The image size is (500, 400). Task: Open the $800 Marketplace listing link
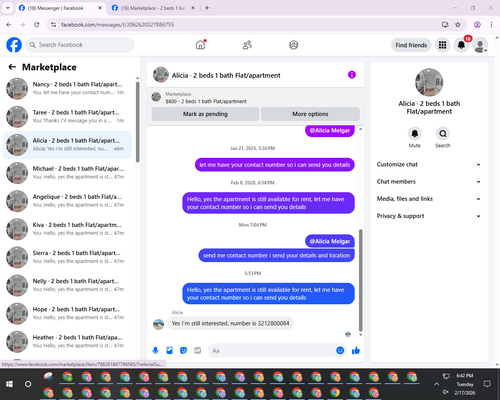[206, 101]
